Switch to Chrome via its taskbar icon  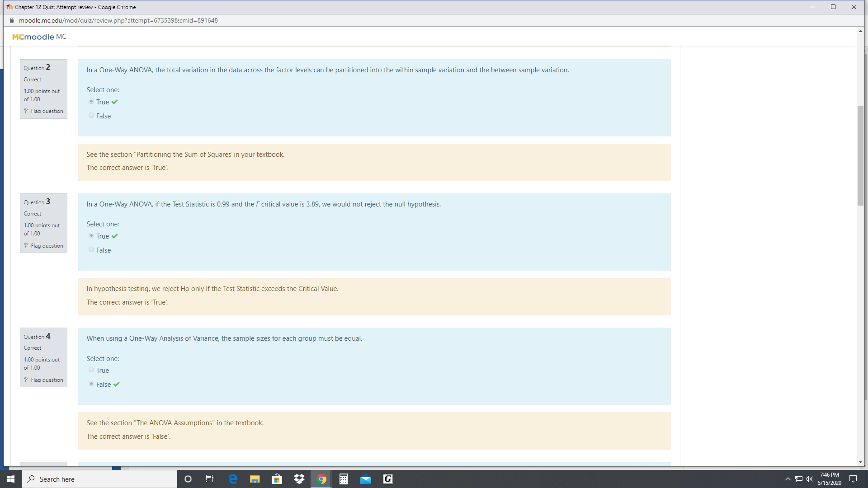pos(321,479)
